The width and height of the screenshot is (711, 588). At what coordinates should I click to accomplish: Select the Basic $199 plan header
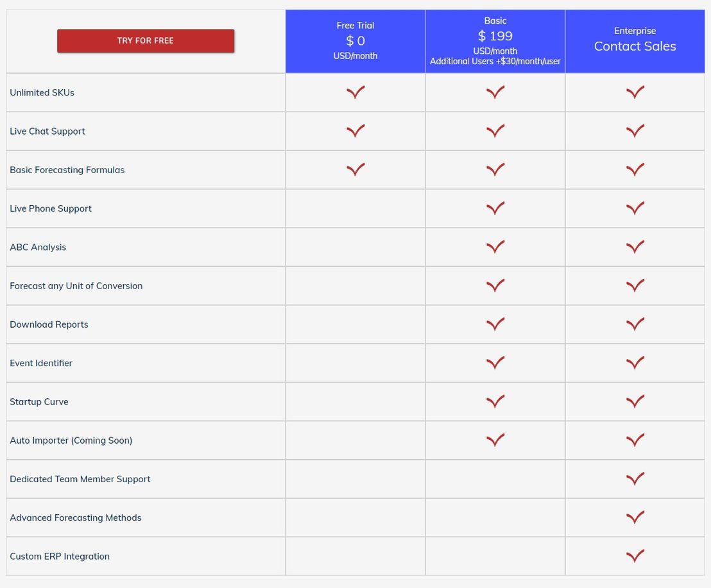pyautogui.click(x=495, y=41)
